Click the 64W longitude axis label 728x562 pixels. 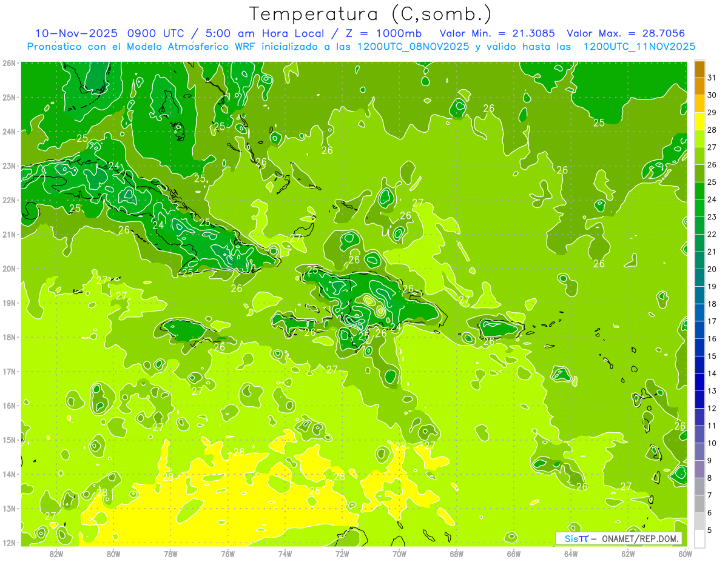571,554
